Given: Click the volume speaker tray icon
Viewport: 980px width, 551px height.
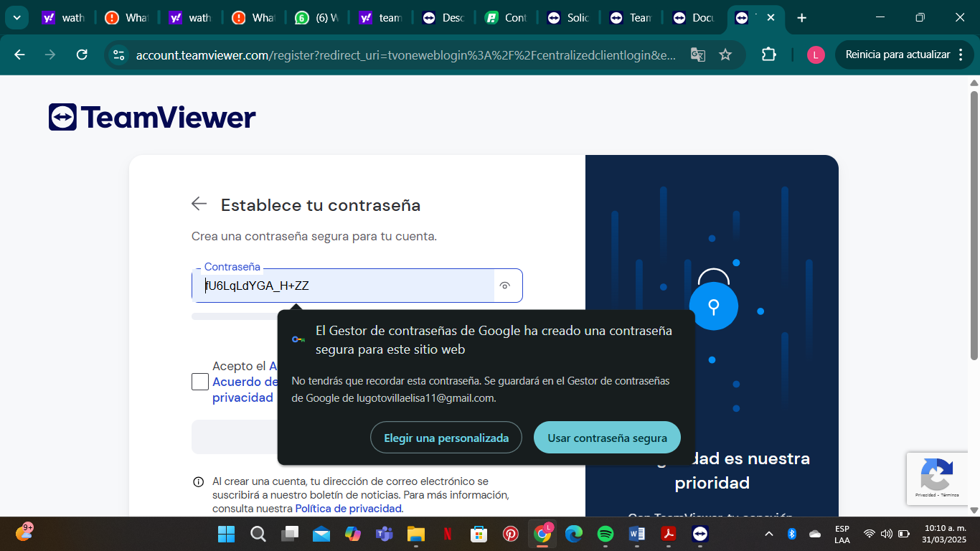Looking at the screenshot, I should pyautogui.click(x=887, y=534).
